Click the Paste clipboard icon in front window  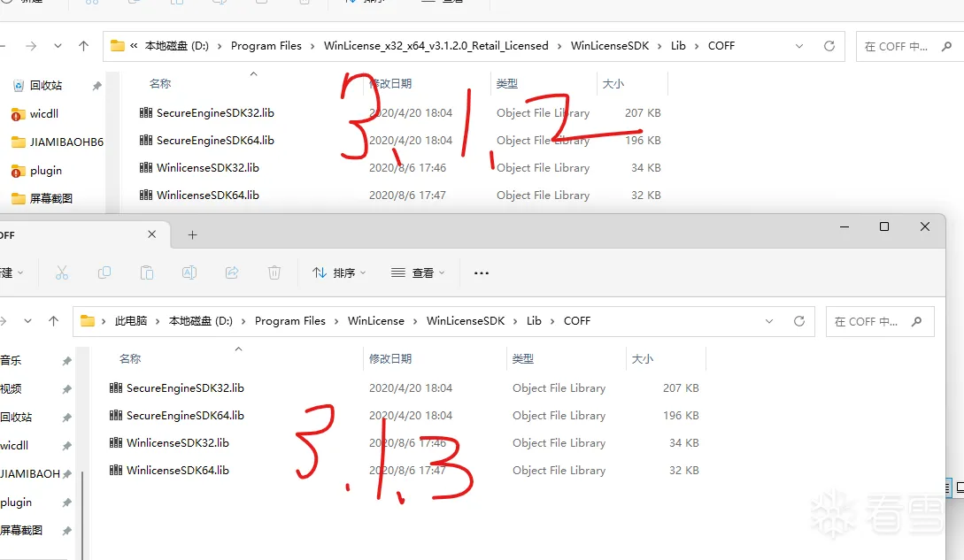[147, 272]
